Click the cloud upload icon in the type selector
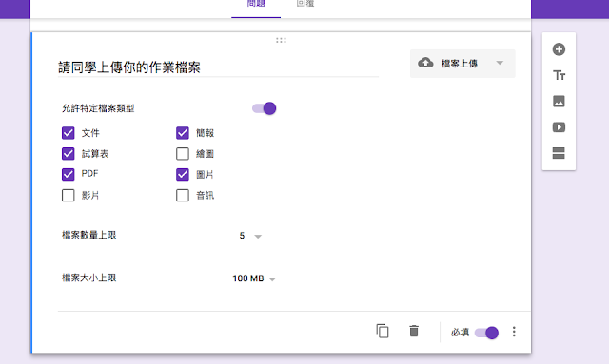This screenshot has width=609, height=364. coord(425,63)
